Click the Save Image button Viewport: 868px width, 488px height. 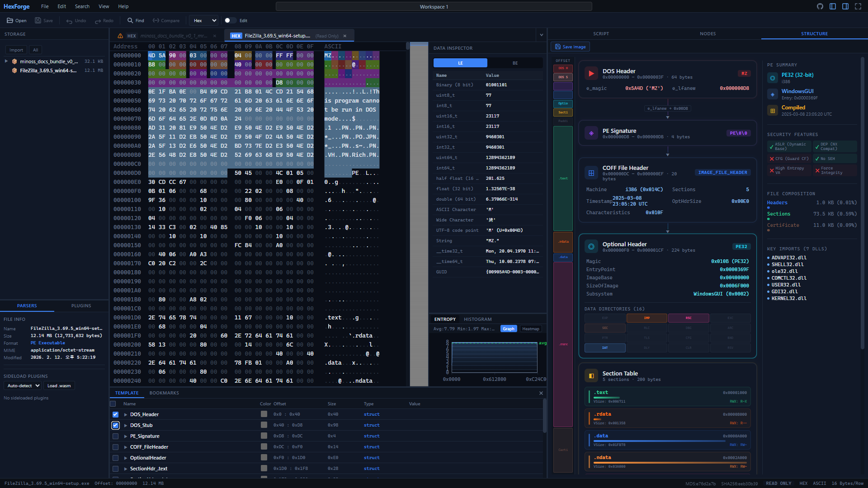pos(570,47)
